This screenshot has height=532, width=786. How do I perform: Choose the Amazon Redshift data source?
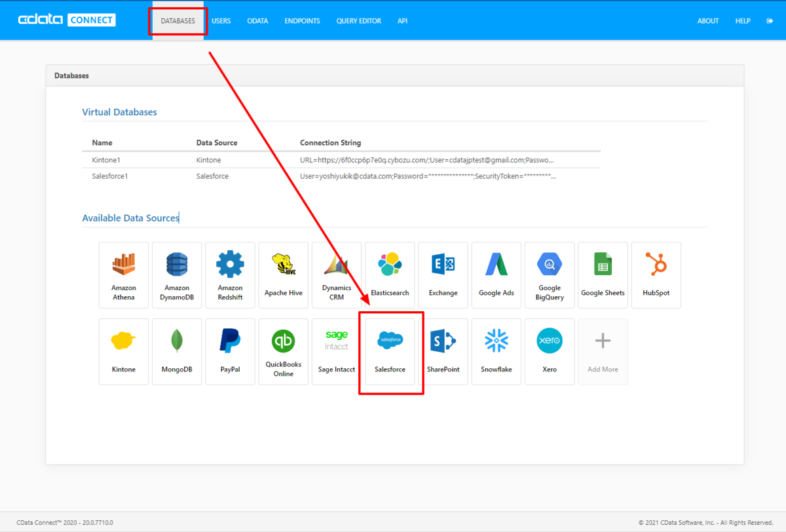[230, 275]
